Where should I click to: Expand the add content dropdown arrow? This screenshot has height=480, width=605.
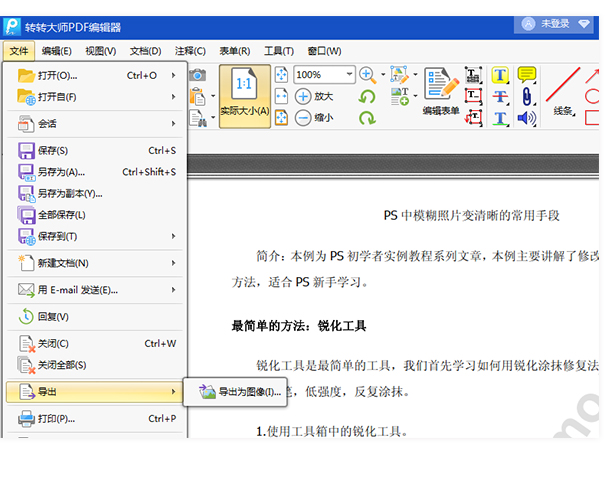pos(415,96)
